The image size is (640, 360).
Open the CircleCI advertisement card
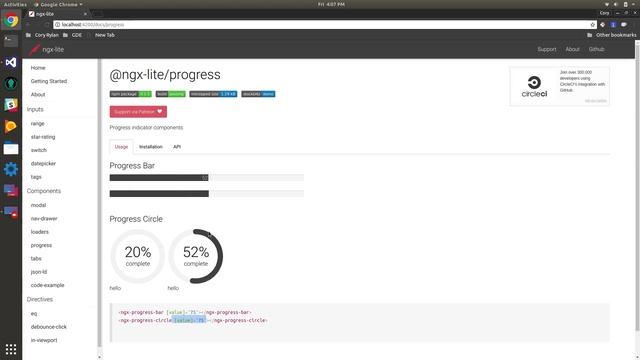(x=560, y=86)
